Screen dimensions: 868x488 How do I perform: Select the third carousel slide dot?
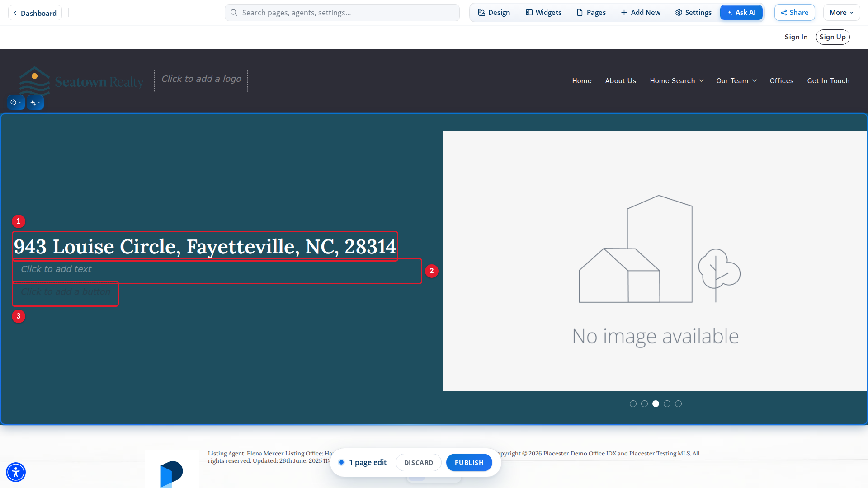coord(656,404)
